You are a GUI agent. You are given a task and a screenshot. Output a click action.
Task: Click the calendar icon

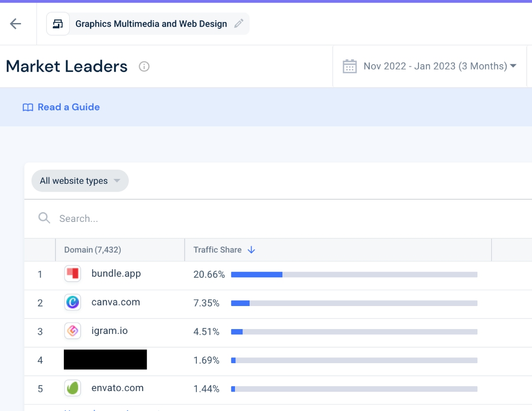tap(349, 66)
